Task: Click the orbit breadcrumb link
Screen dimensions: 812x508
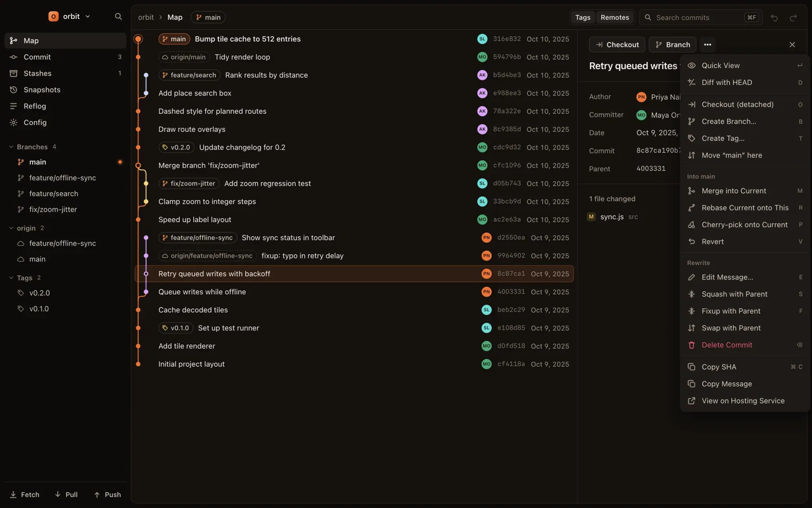Action: click(146, 17)
